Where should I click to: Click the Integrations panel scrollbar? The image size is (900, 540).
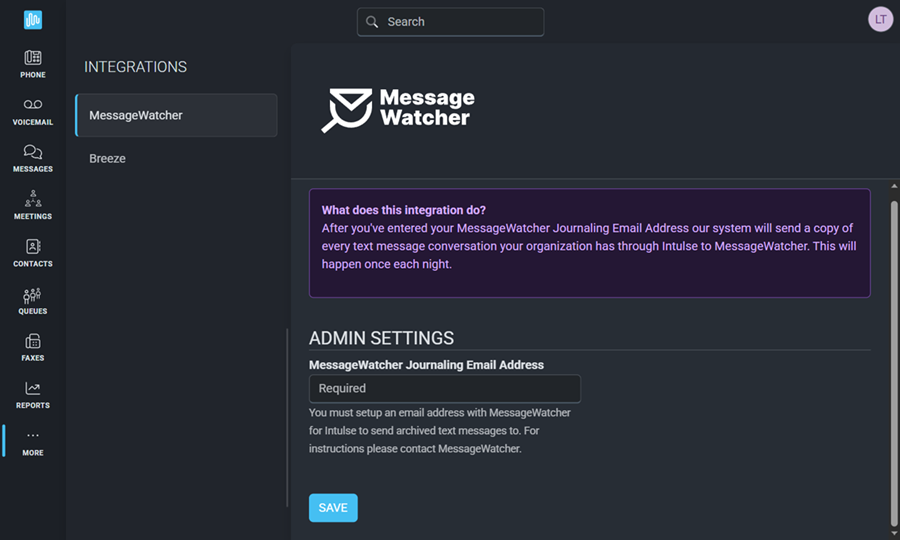pos(287,430)
